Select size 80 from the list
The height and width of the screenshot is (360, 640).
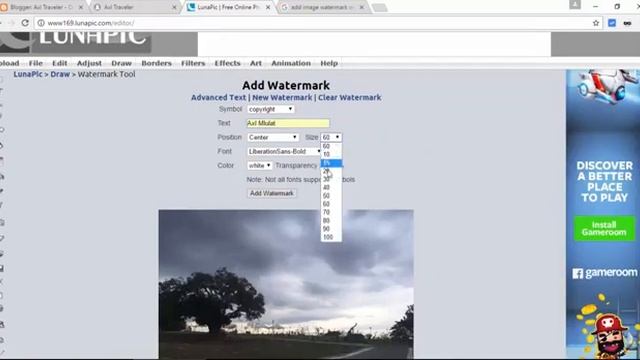[331, 220]
